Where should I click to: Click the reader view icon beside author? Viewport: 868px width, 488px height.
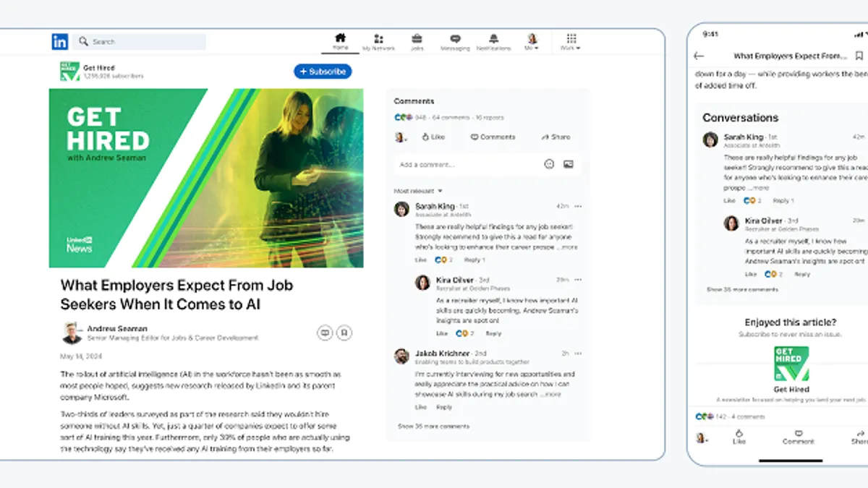pyautogui.click(x=325, y=333)
